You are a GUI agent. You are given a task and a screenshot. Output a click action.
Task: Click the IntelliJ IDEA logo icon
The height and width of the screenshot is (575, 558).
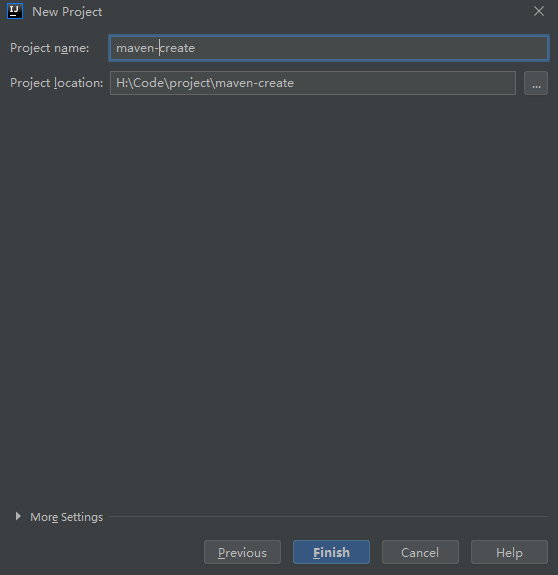click(x=15, y=11)
